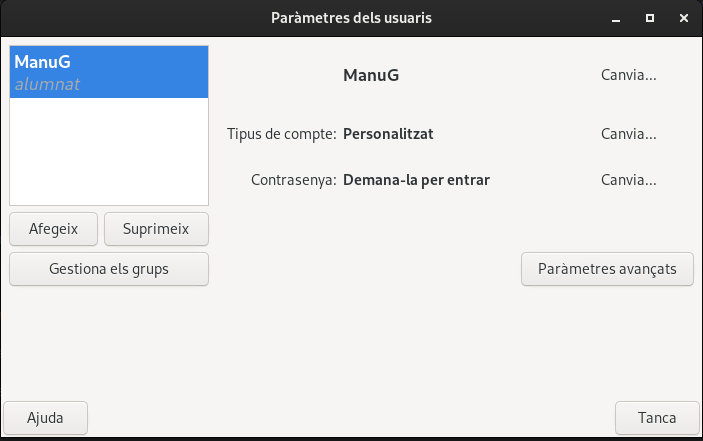Click the Personalitzat account type value

(388, 133)
